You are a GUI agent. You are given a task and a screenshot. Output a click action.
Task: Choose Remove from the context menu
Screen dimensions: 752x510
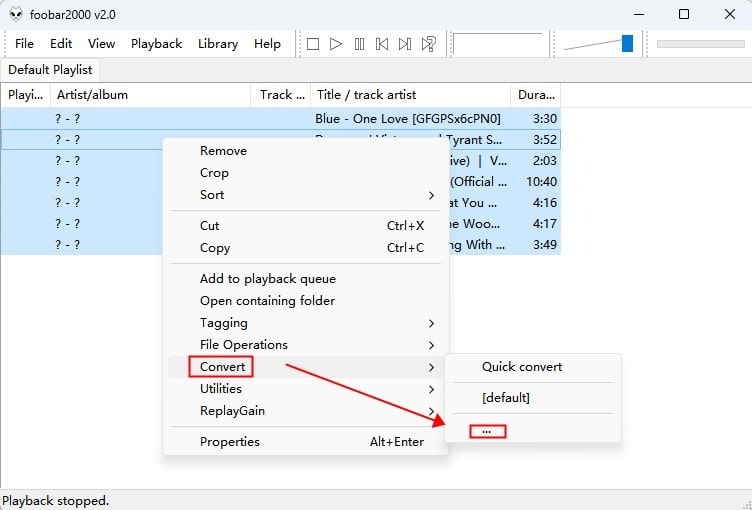coord(305,151)
